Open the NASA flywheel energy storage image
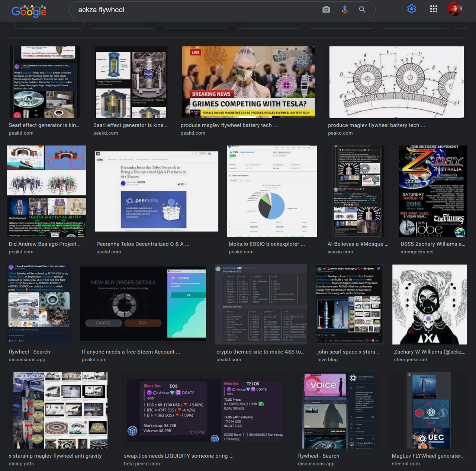Viewport: 476px width, 471px height. click(x=131, y=82)
